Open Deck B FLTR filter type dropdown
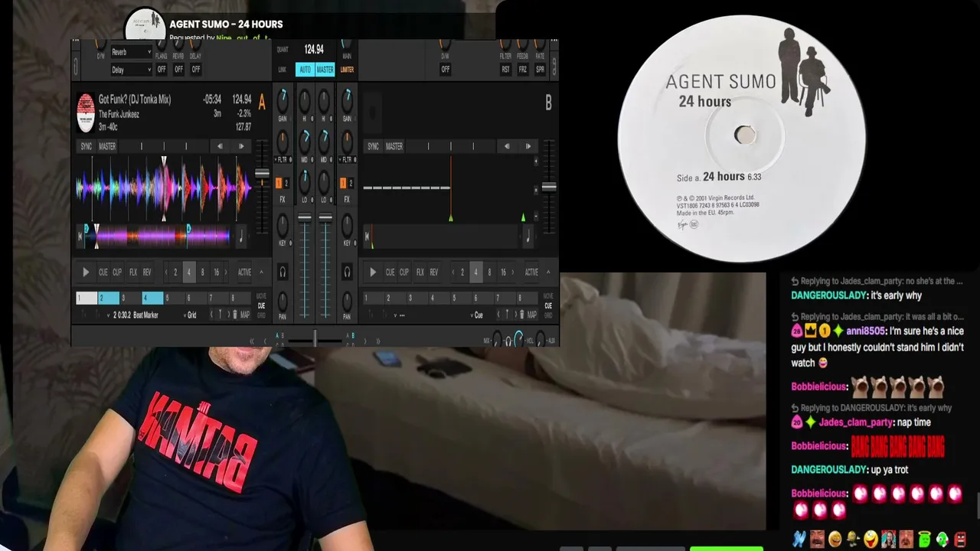Viewport: 980px width, 551px height. 347,160
